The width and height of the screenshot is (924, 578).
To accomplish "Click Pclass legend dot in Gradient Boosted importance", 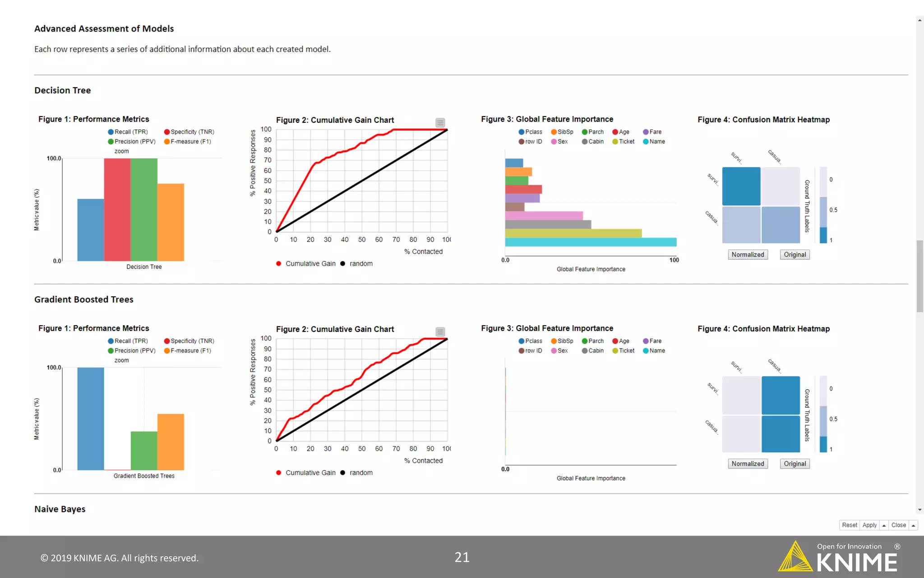I will [522, 341].
